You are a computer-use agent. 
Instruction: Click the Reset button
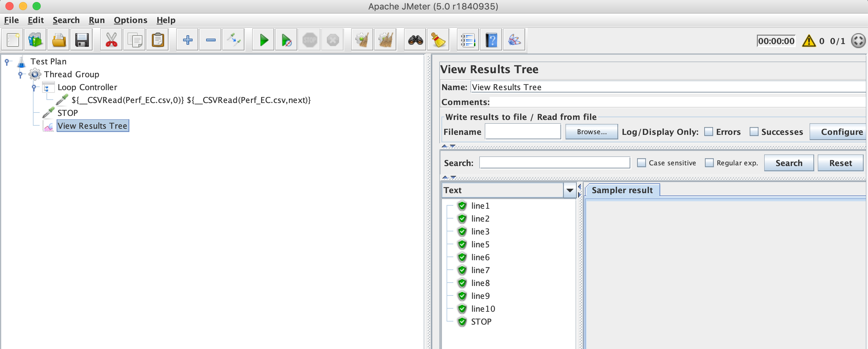coord(841,163)
